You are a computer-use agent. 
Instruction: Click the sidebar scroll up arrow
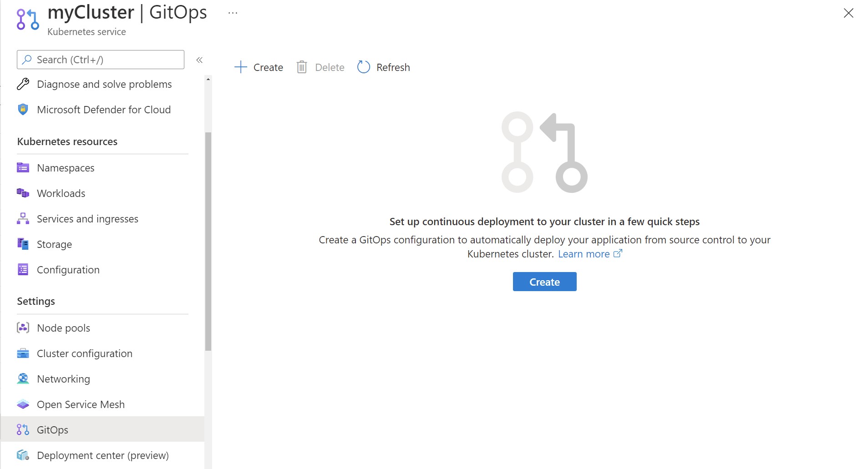click(208, 80)
